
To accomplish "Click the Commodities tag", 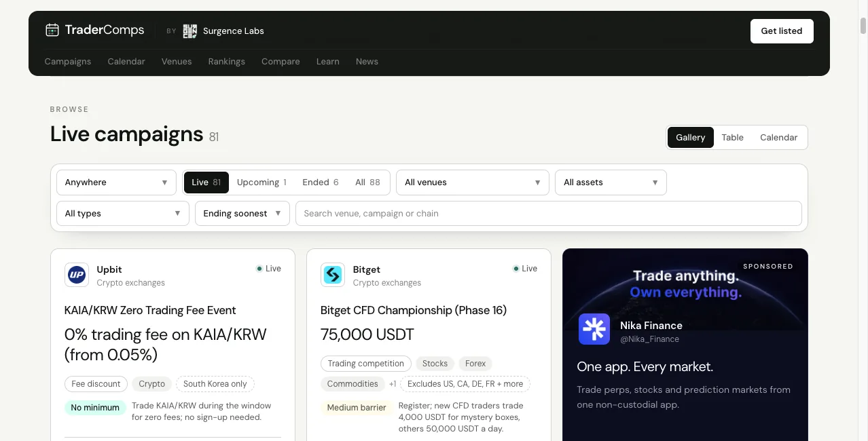I will click(x=352, y=384).
